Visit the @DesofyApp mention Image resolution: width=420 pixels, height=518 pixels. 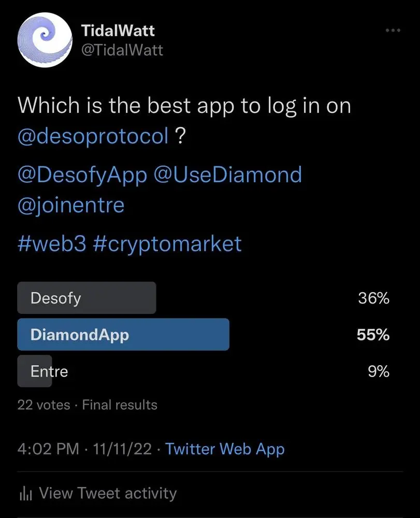pos(82,175)
